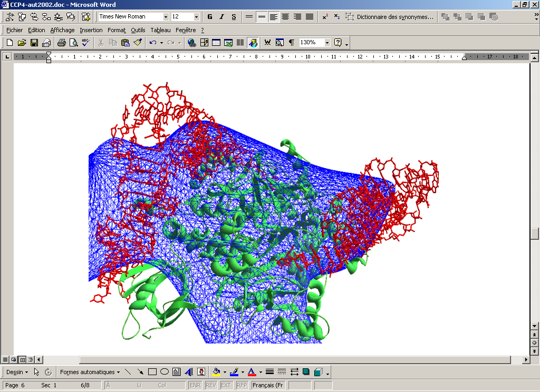Open the font size 12 dropdown
Screen dimensions: 540x392
(197, 17)
